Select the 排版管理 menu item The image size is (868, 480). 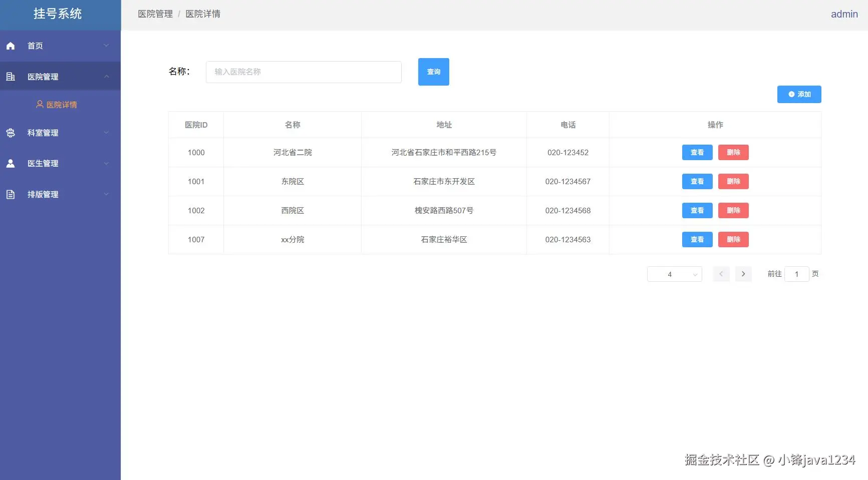60,194
